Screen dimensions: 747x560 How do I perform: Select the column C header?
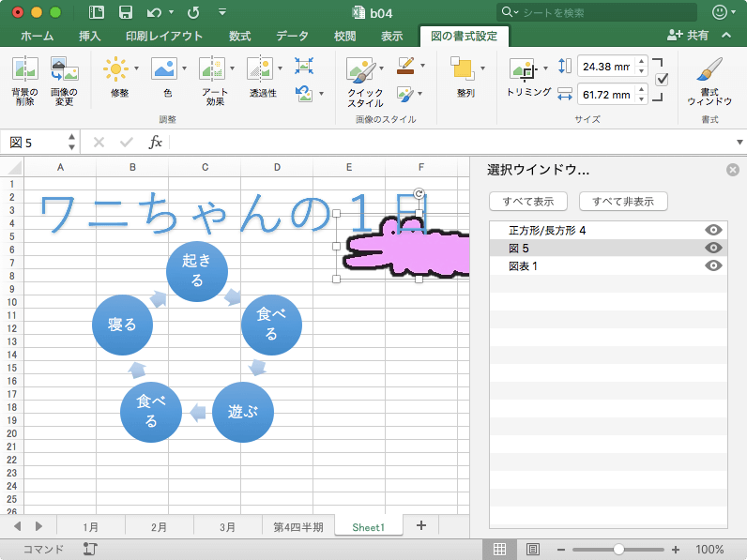pos(205,167)
